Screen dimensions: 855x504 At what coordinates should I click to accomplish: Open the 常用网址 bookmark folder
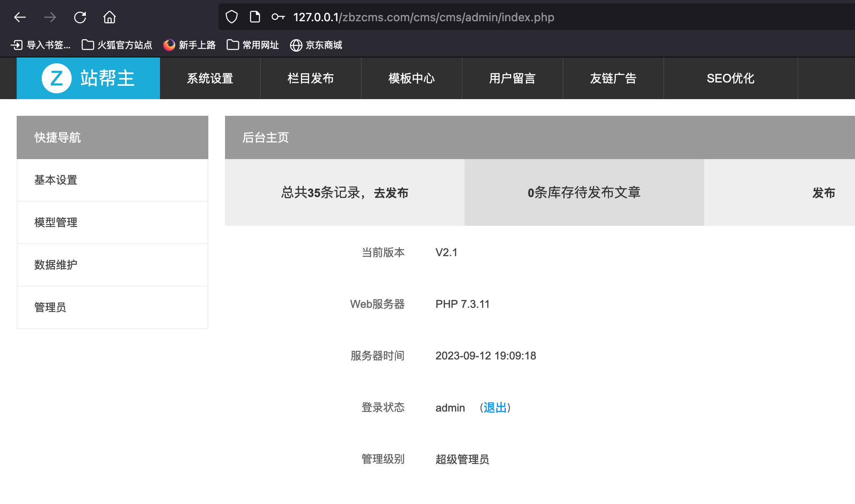(253, 45)
